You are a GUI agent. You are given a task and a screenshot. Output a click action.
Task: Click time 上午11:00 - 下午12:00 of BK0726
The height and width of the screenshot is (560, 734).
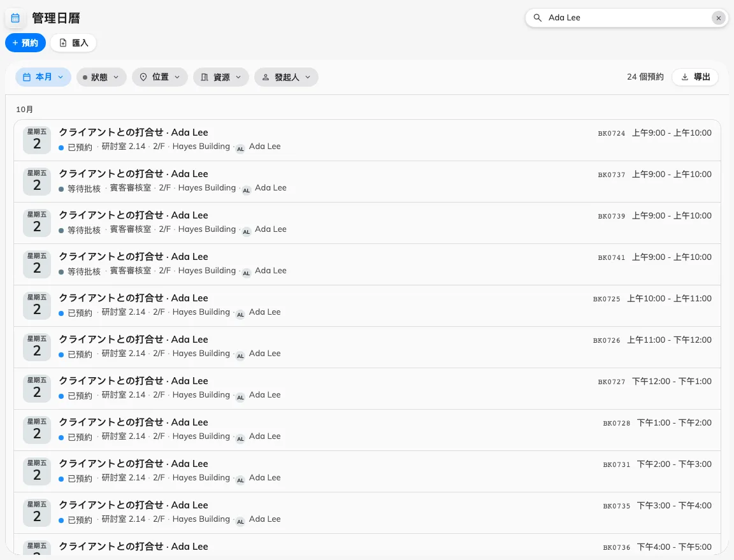click(x=670, y=340)
